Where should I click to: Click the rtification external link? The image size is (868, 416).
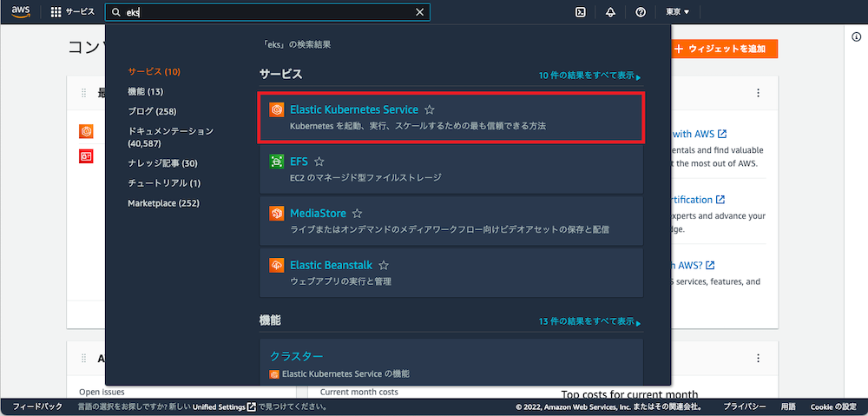pyautogui.click(x=699, y=200)
